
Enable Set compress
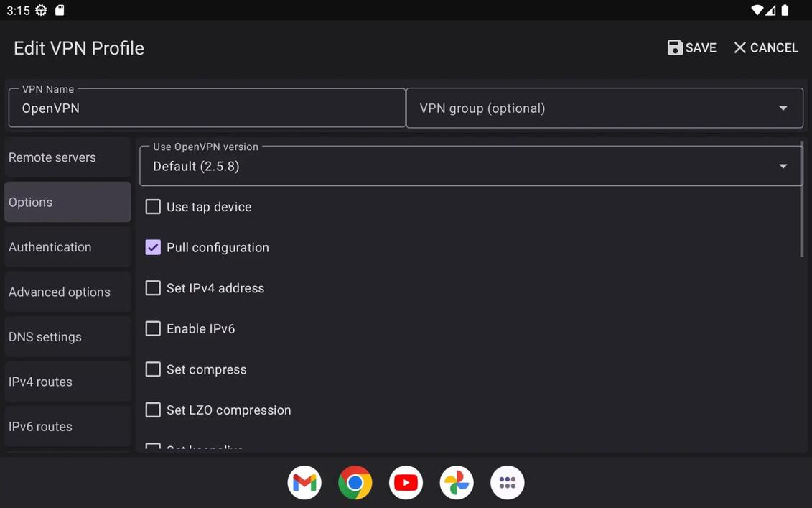coord(153,369)
